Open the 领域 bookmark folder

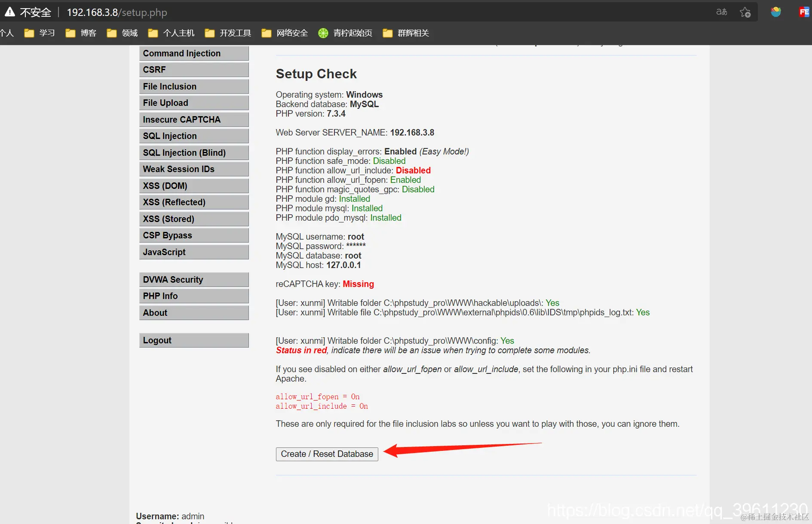click(x=122, y=33)
